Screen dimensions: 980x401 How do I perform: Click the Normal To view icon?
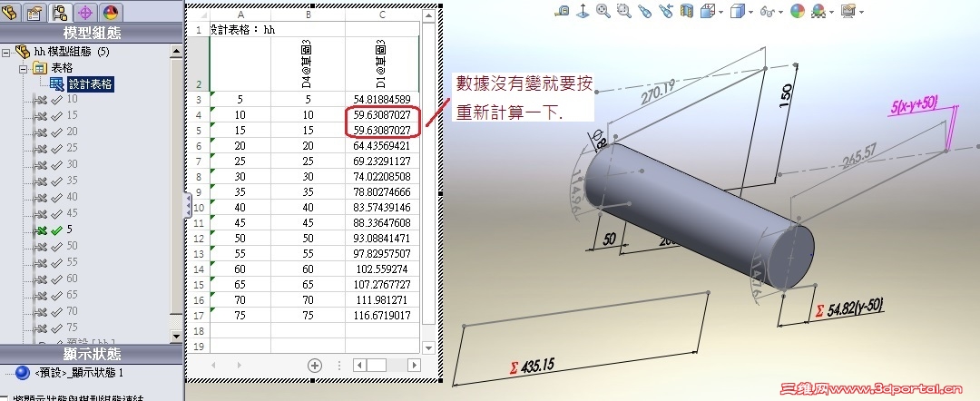[583, 11]
